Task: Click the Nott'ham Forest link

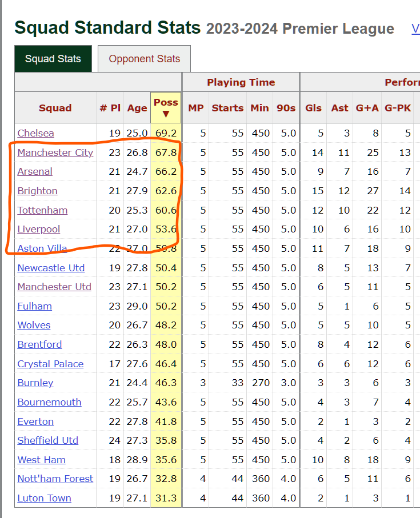Action: (x=55, y=479)
